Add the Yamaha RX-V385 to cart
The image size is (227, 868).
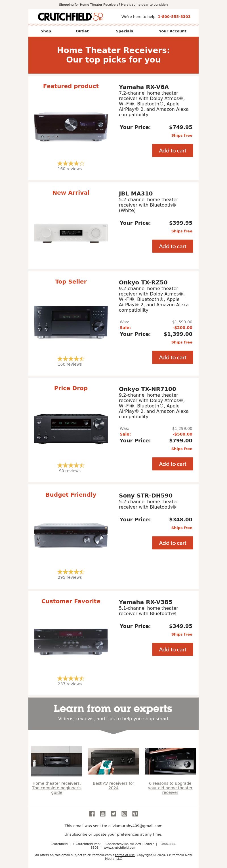tap(173, 649)
